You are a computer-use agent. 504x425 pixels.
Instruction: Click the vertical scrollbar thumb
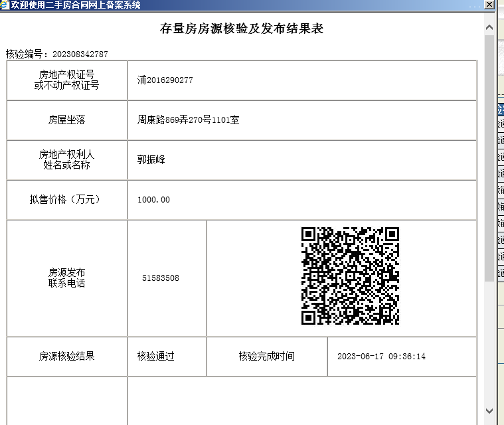coord(489,158)
